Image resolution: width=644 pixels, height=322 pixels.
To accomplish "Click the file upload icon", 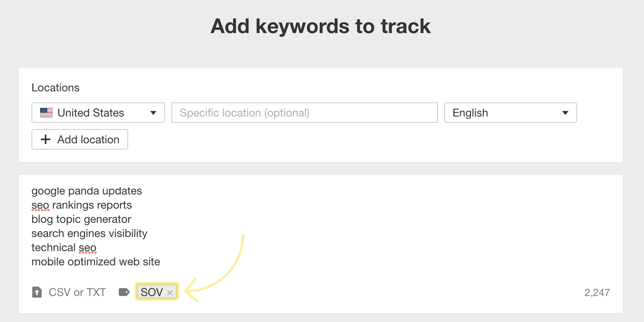I will [37, 292].
